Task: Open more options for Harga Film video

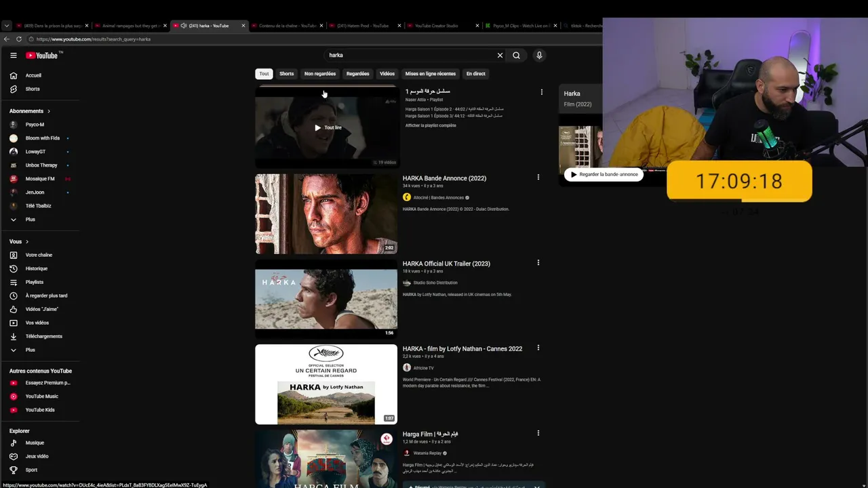Action: click(x=538, y=434)
